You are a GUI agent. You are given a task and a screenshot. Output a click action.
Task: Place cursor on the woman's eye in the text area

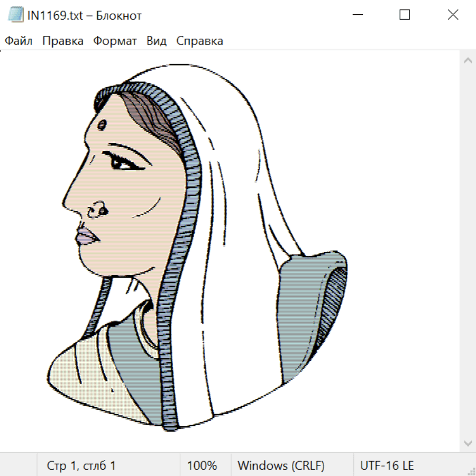pos(123,164)
